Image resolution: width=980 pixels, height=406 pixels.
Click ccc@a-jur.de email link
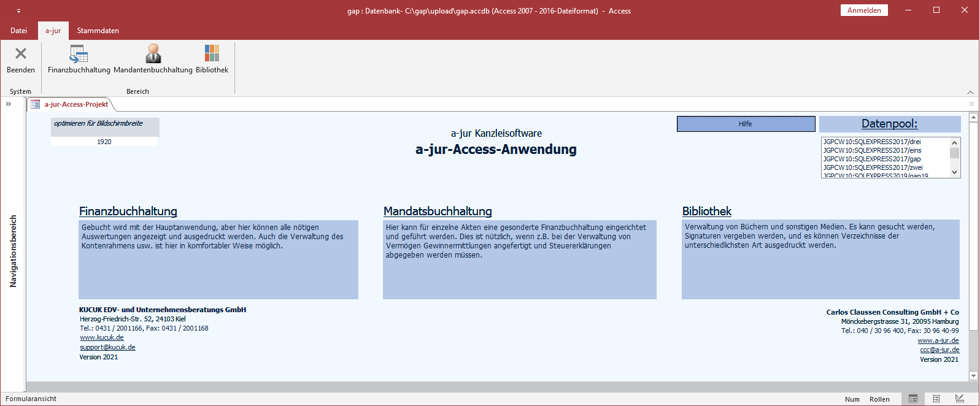[x=939, y=350]
